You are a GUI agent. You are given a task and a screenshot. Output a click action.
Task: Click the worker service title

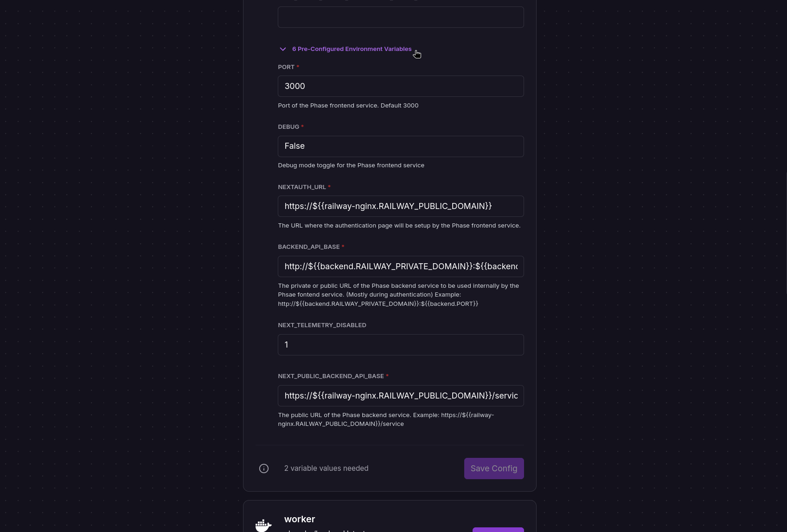click(300, 519)
